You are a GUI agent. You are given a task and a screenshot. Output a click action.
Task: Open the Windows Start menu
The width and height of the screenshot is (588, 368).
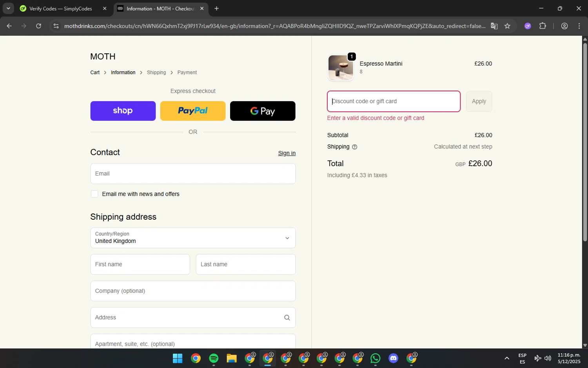[178, 358]
